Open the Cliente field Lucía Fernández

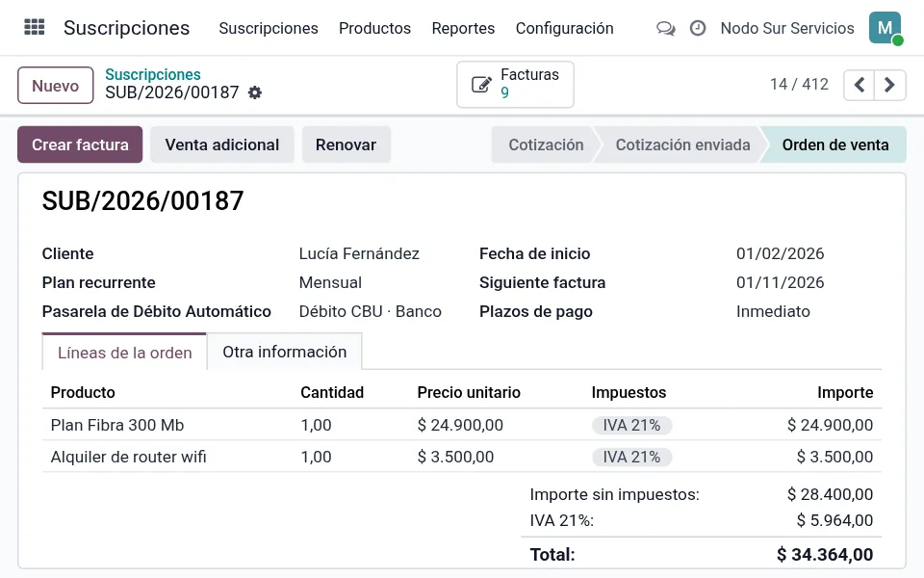[x=359, y=253]
